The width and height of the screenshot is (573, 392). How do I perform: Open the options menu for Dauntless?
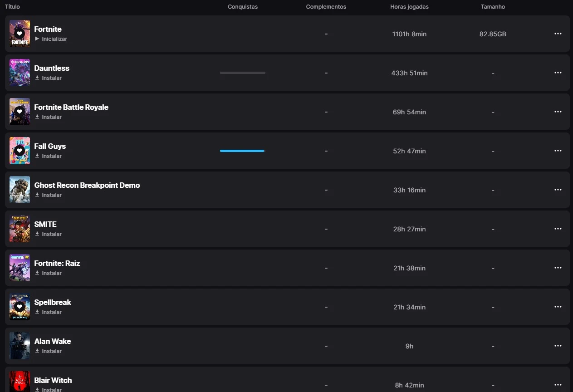pos(558,73)
